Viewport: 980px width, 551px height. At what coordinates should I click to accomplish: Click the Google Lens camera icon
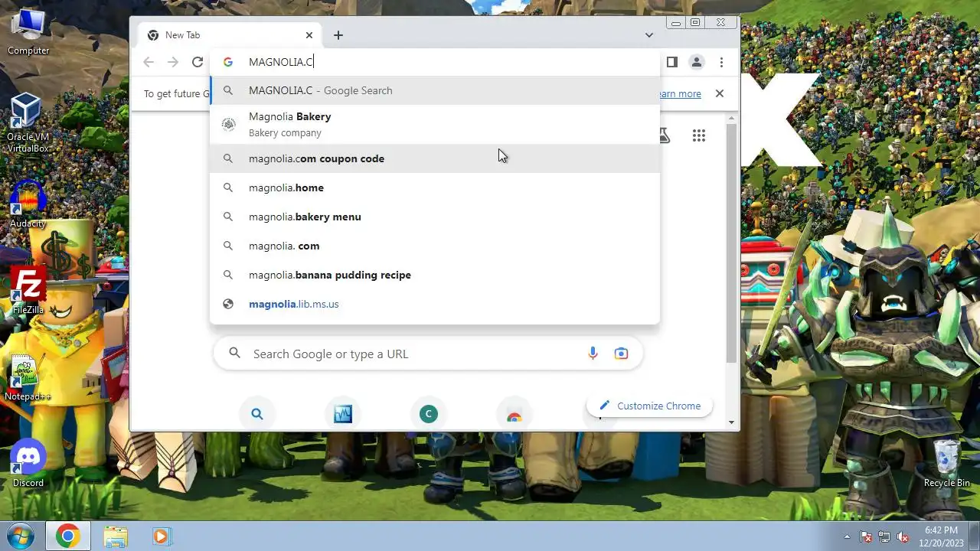621,354
